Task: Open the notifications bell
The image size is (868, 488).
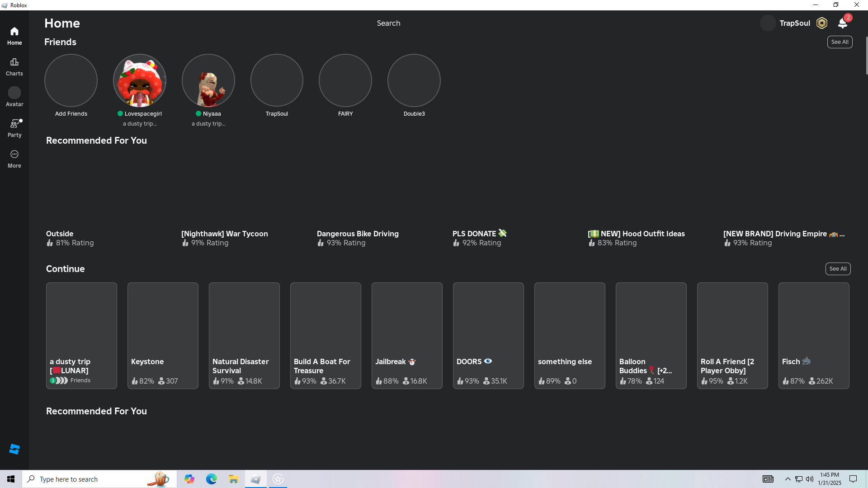Action: [843, 23]
